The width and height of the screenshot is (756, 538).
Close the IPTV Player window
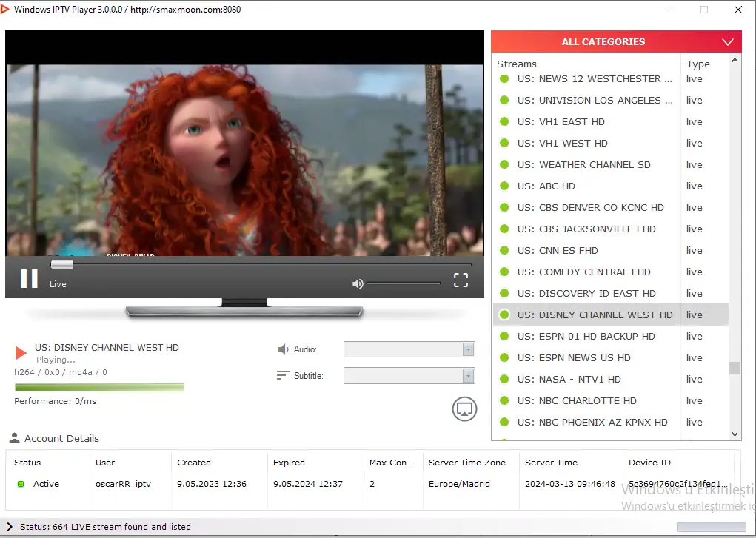(738, 10)
